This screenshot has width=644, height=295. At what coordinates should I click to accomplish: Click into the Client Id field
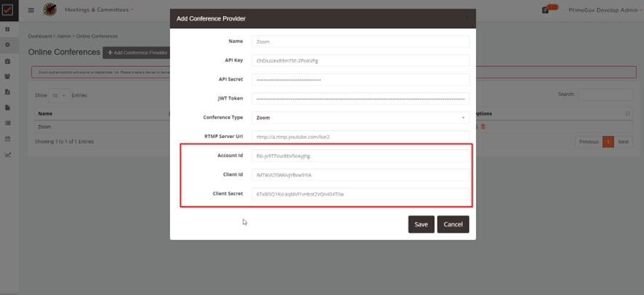(x=361, y=175)
